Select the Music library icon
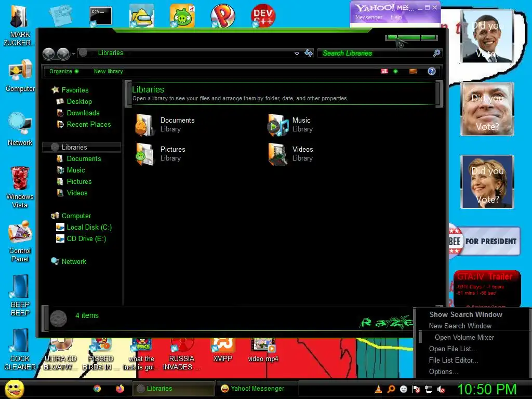This screenshot has height=399, width=532. (x=277, y=125)
